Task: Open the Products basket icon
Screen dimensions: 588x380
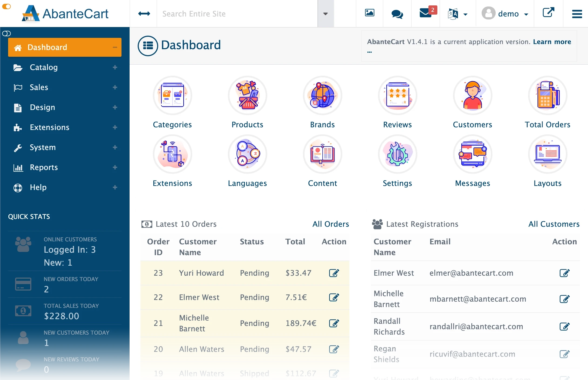Action: pos(247,95)
